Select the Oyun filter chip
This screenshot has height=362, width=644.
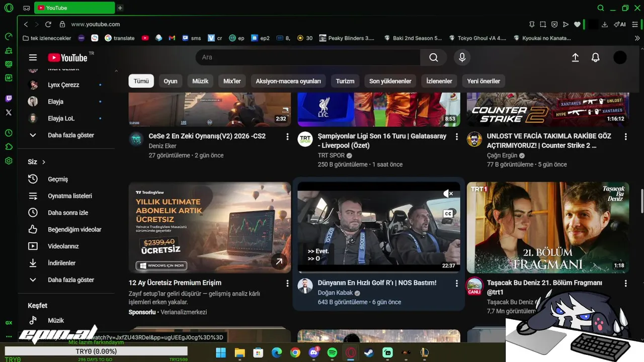171,81
